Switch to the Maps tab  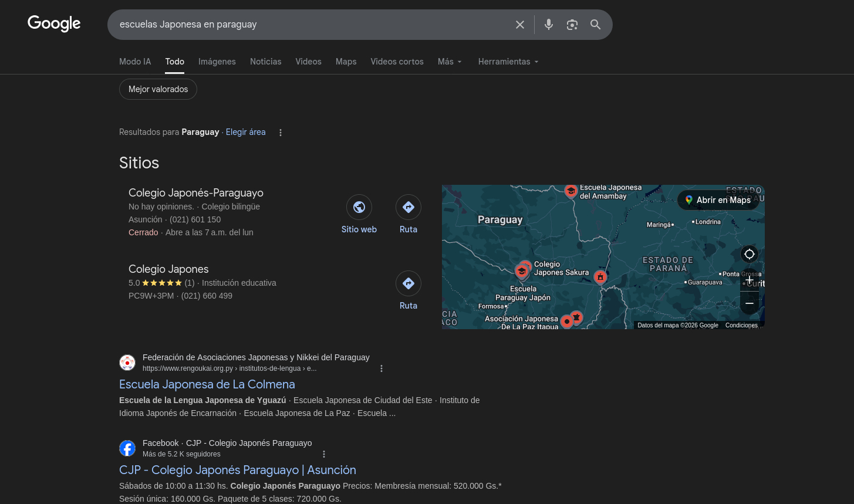click(x=346, y=62)
